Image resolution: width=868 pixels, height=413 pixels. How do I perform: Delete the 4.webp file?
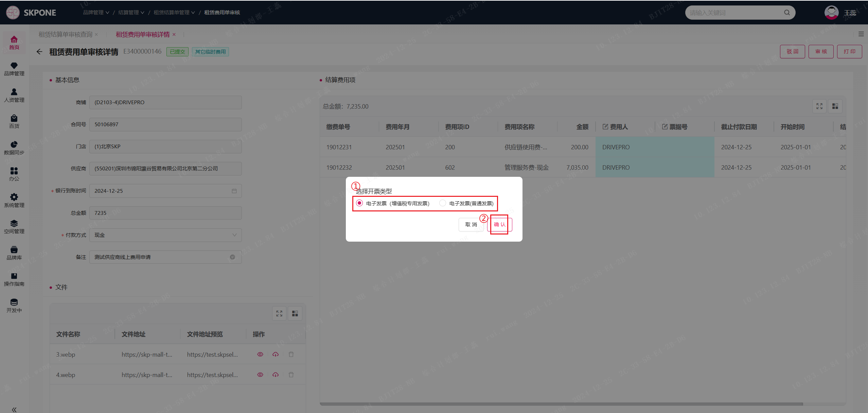(x=291, y=375)
